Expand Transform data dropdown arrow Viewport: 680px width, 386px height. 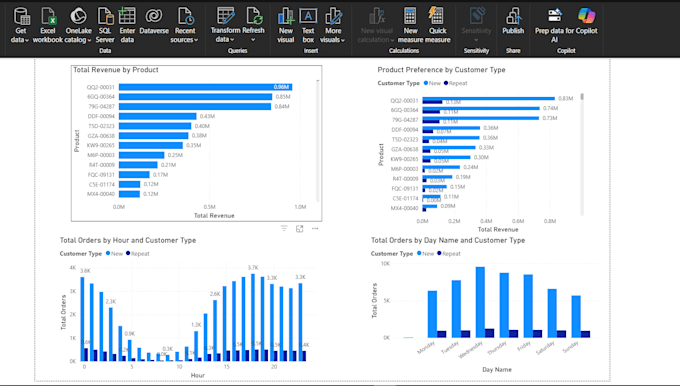pos(232,40)
